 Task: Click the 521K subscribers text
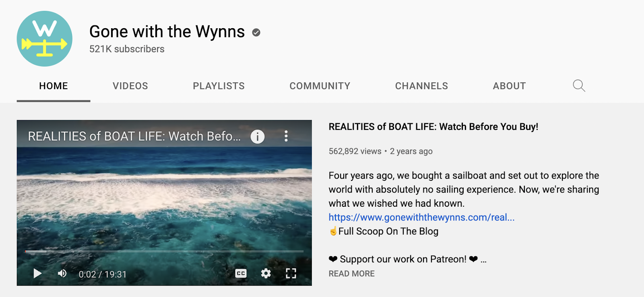pos(127,49)
